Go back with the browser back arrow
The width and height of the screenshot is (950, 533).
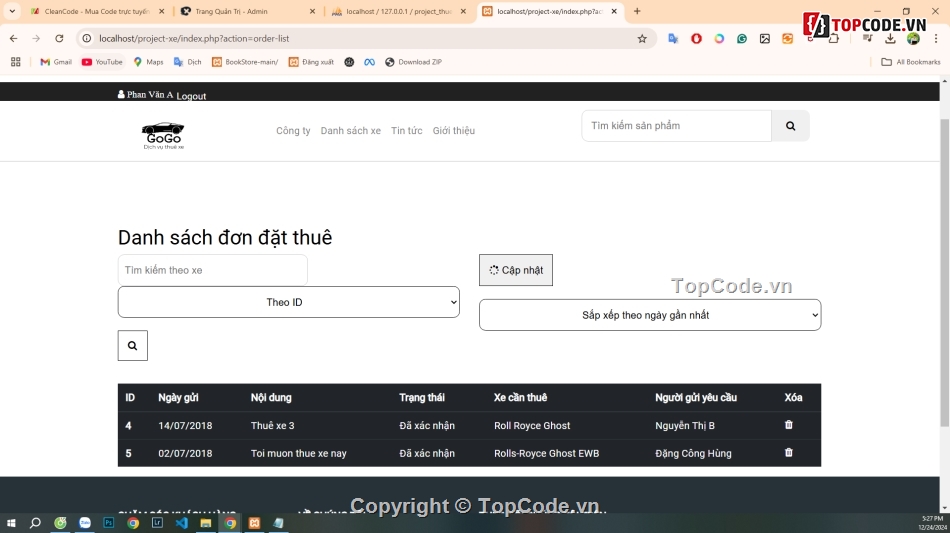[x=13, y=39]
